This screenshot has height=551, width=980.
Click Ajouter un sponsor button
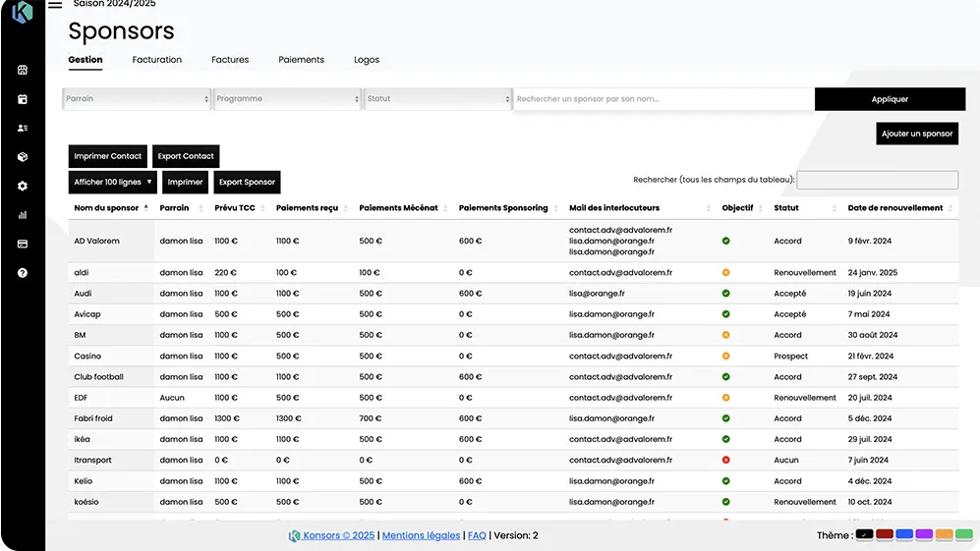coord(917,134)
